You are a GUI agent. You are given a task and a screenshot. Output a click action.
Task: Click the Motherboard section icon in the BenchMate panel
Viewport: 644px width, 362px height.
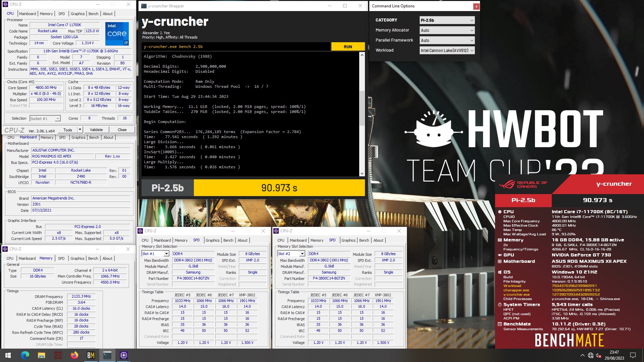pos(500,261)
